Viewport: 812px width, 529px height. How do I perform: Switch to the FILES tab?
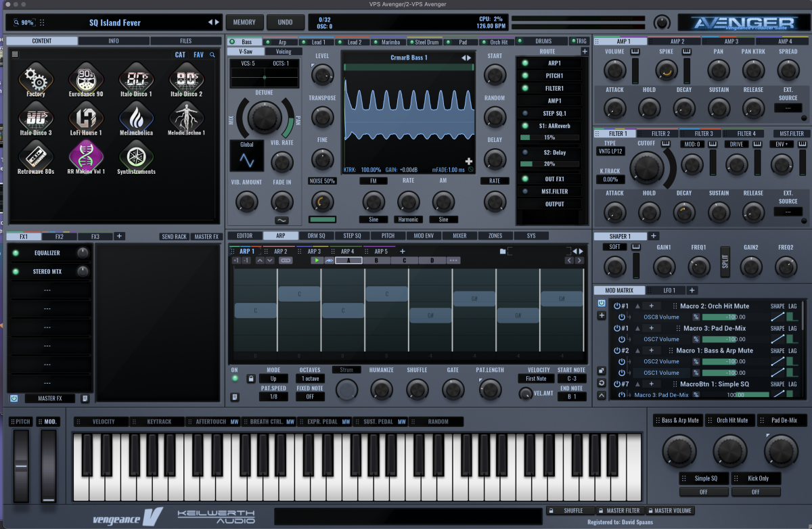(x=185, y=41)
